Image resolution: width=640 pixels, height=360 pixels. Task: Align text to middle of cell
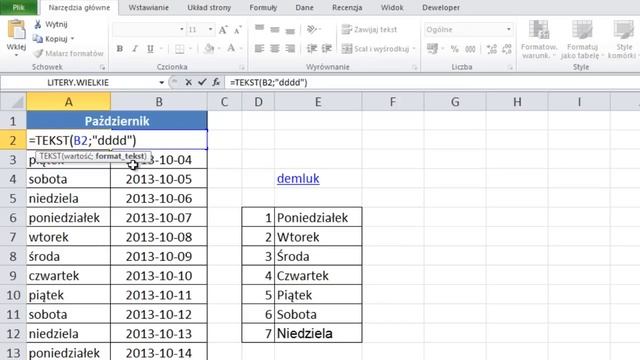coord(275,29)
